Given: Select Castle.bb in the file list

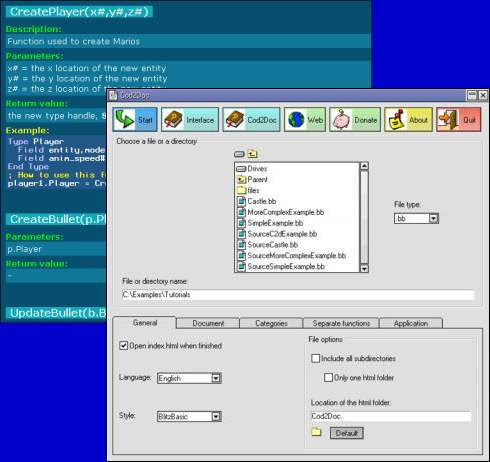Looking at the screenshot, I should coord(261,201).
